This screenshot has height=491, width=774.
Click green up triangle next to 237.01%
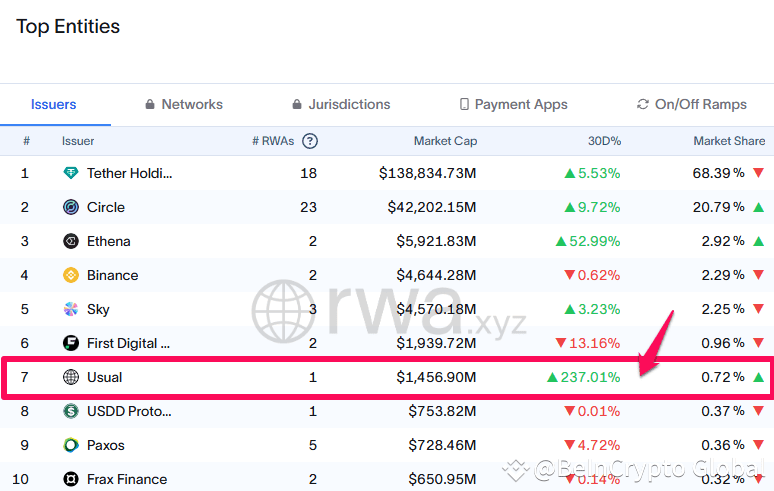552,378
